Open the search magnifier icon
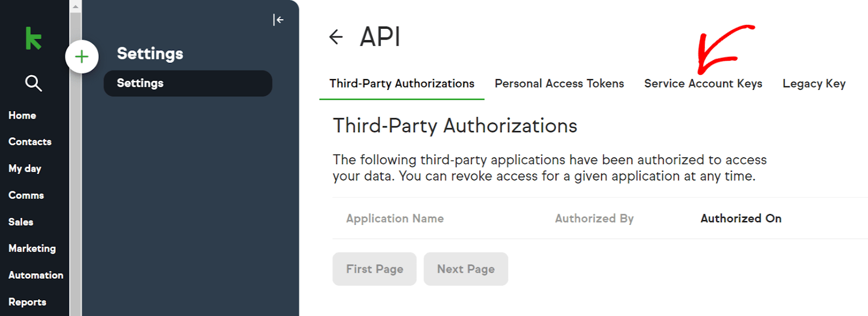Screen dimensions: 868x316 (x=34, y=83)
